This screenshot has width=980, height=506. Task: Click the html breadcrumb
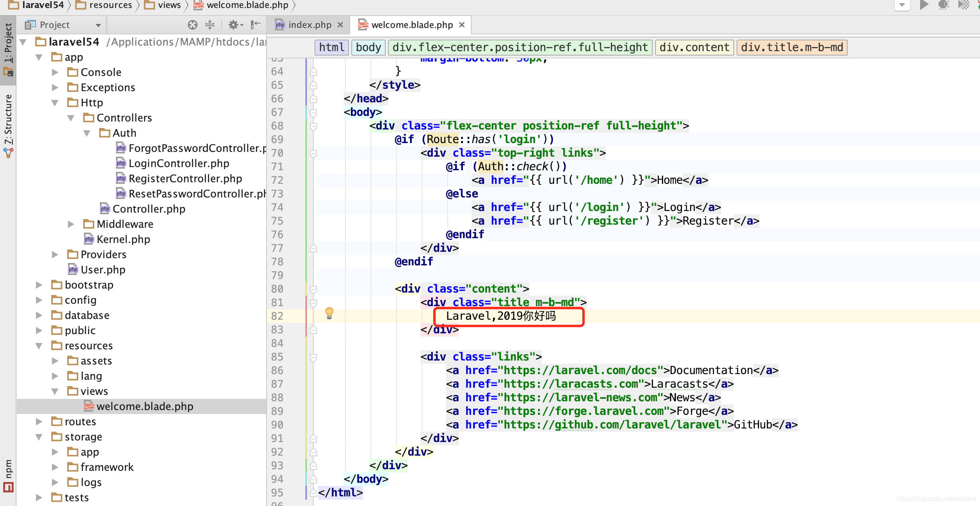(x=331, y=48)
